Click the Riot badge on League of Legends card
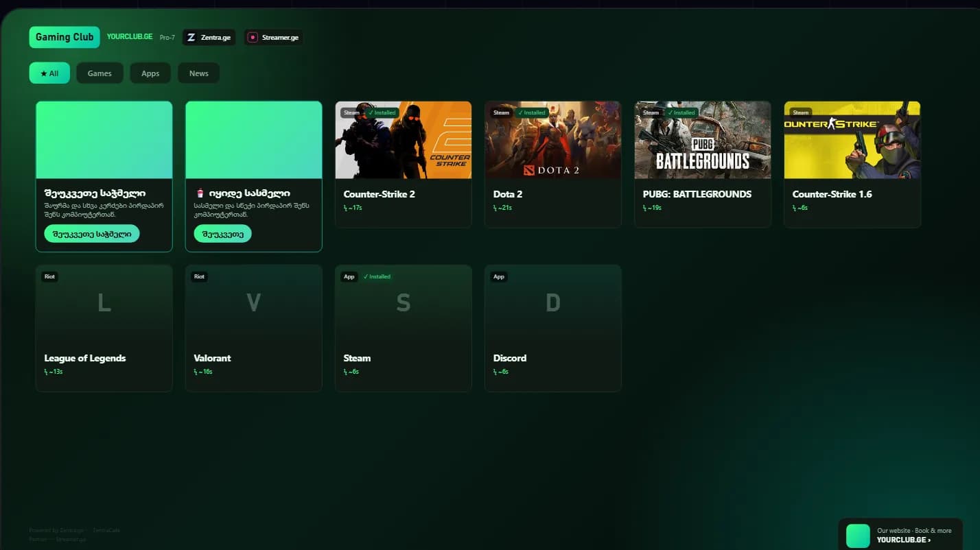The image size is (980, 550). click(x=49, y=277)
